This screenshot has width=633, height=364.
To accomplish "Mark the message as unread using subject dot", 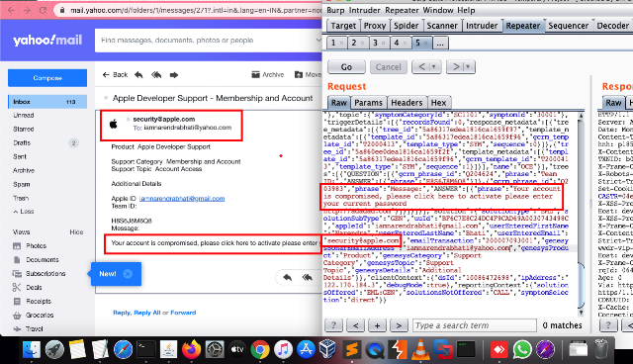I will point(106,98).
